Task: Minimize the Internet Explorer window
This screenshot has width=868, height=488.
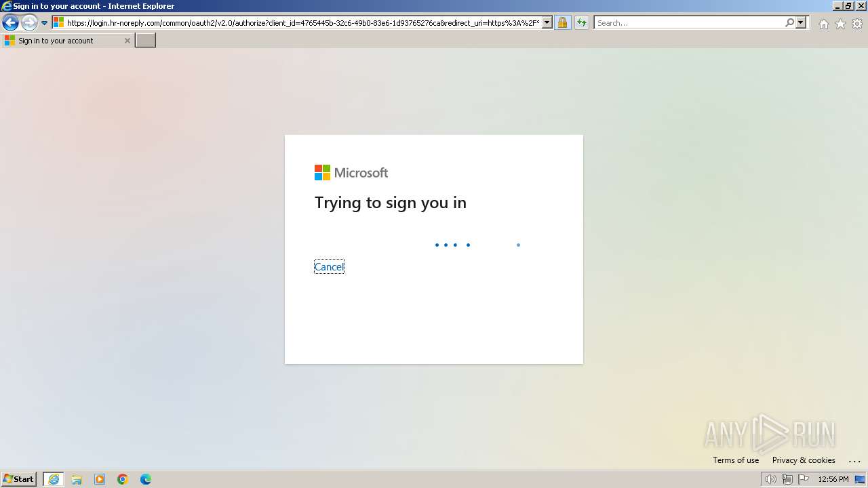Action: tap(837, 6)
